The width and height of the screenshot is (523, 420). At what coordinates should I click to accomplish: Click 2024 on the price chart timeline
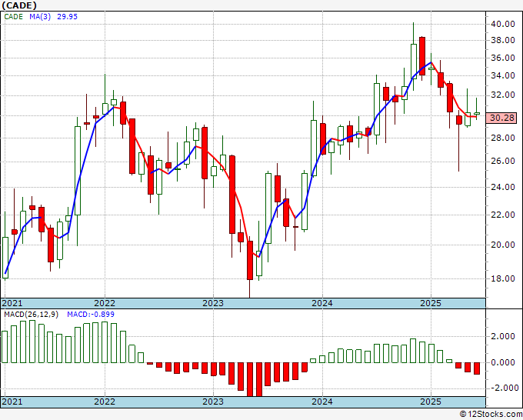[x=322, y=303]
